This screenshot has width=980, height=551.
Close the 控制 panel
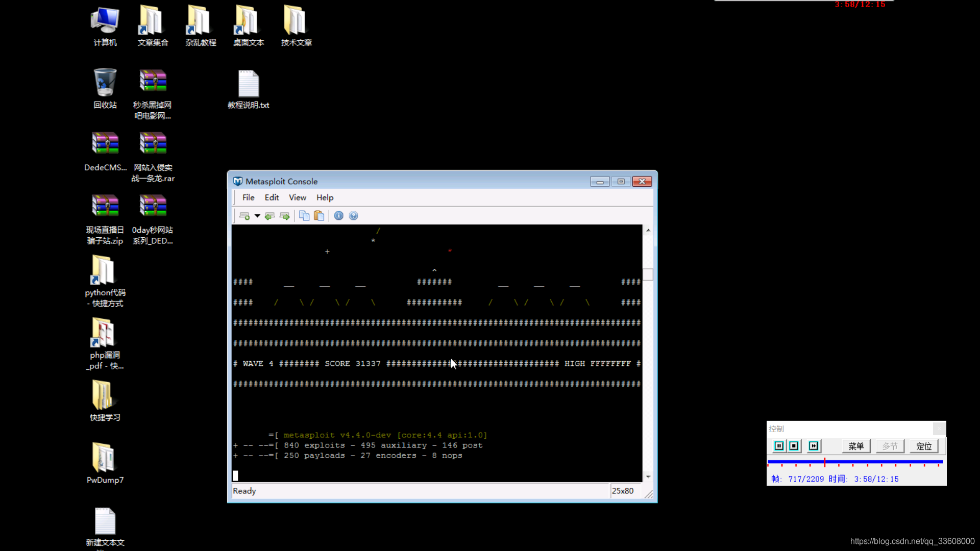tap(939, 429)
